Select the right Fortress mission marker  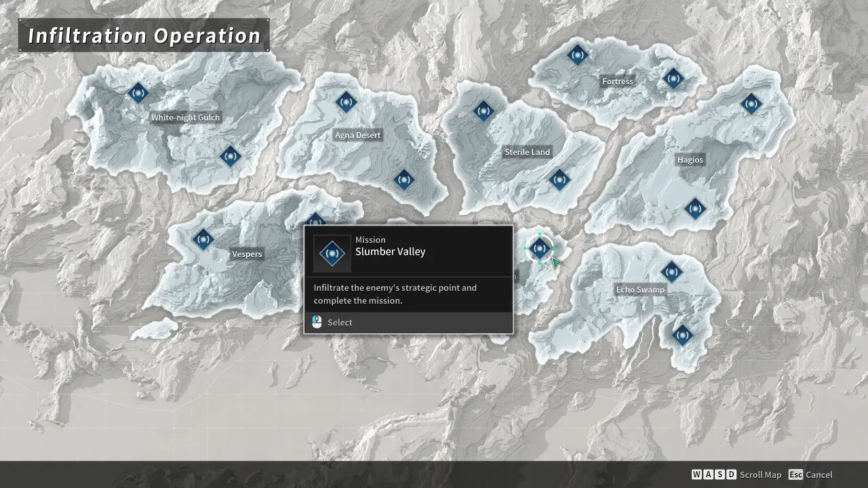pyautogui.click(x=673, y=79)
